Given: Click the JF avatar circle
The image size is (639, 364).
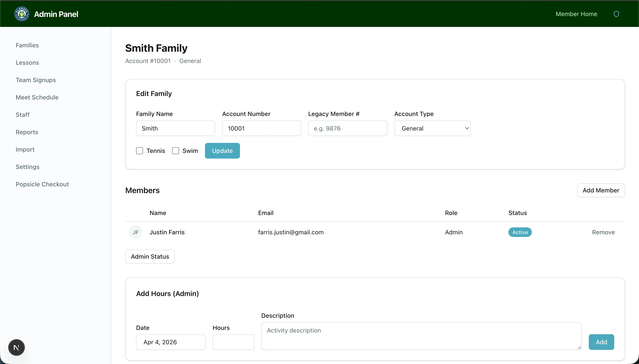Looking at the screenshot, I should tap(136, 232).
